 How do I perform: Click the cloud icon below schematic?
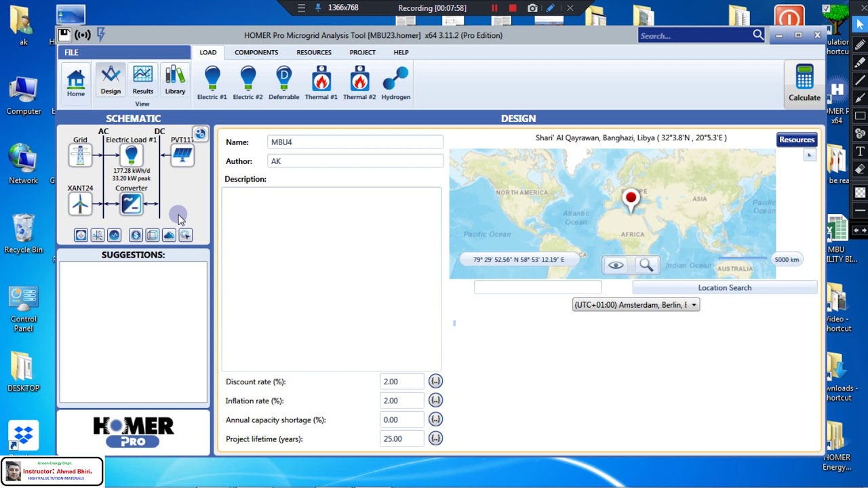(169, 235)
